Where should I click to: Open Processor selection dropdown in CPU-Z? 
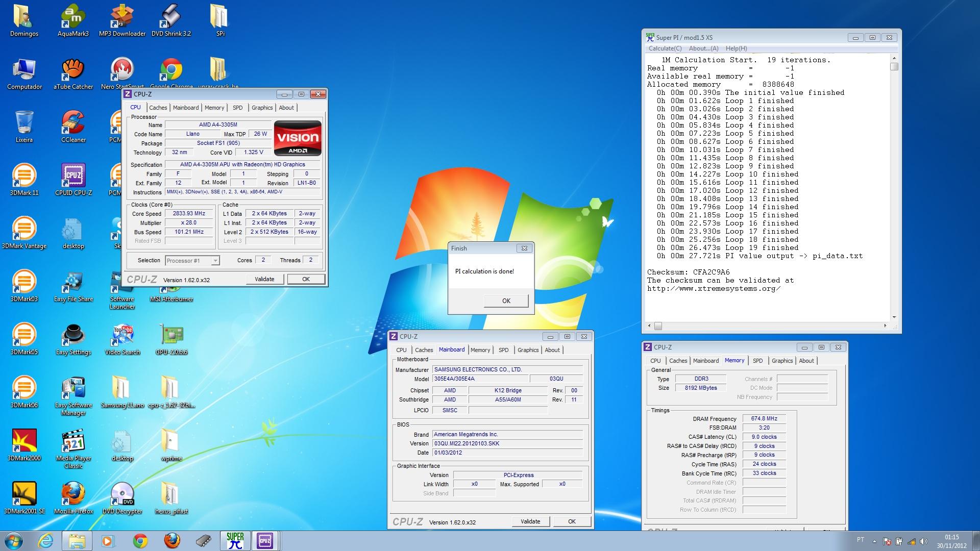(192, 260)
